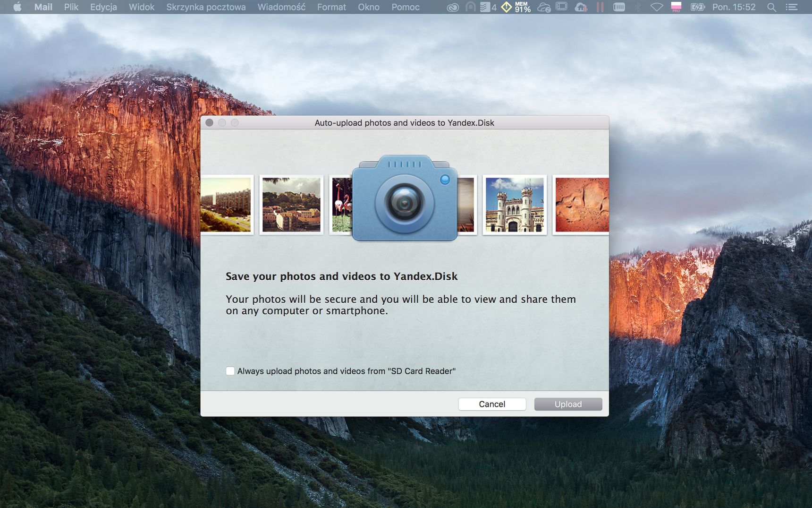Click the red sand photo thumbnail
The height and width of the screenshot is (508, 812).
pyautogui.click(x=581, y=205)
